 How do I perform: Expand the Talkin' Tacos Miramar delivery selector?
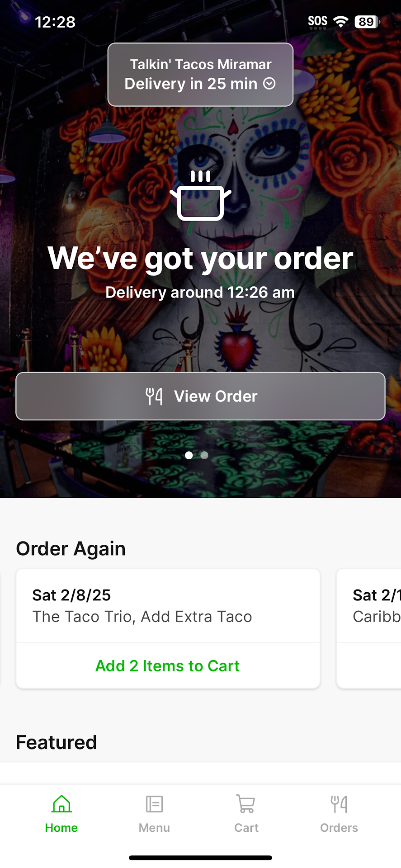(200, 75)
